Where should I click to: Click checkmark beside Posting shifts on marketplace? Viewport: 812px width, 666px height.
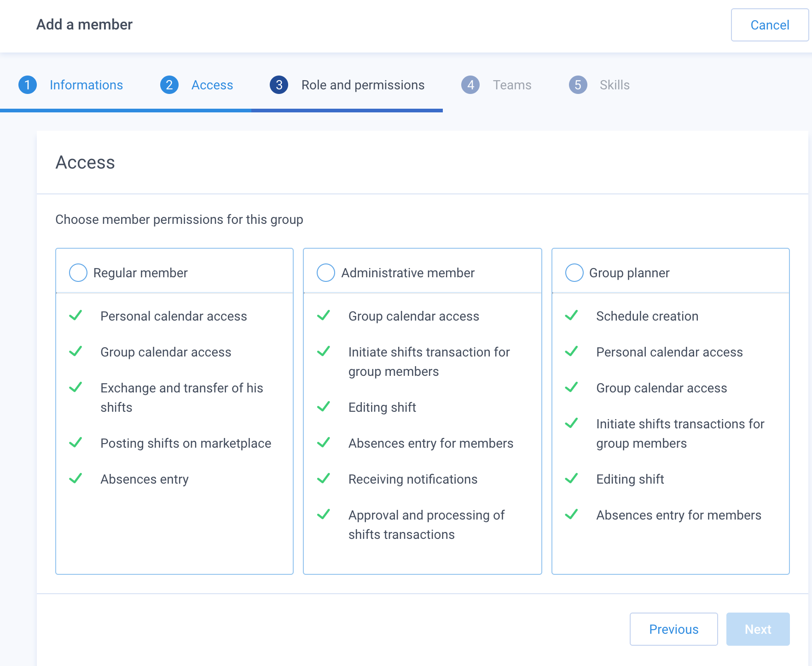click(x=75, y=443)
